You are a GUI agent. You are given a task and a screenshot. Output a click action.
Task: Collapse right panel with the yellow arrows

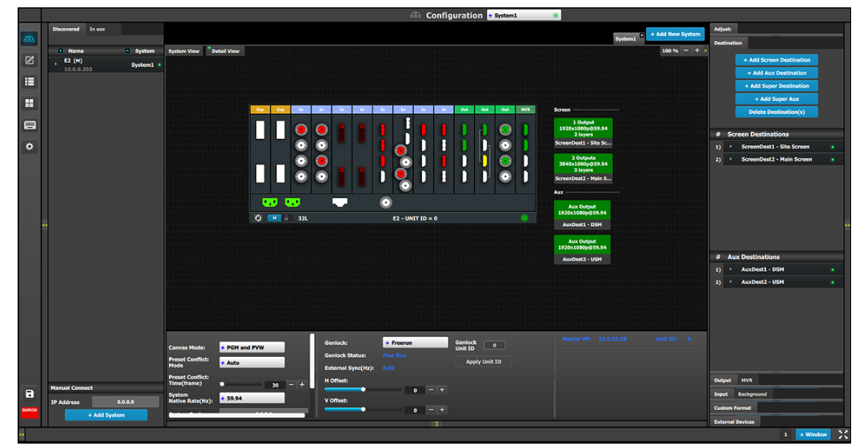coord(847,225)
